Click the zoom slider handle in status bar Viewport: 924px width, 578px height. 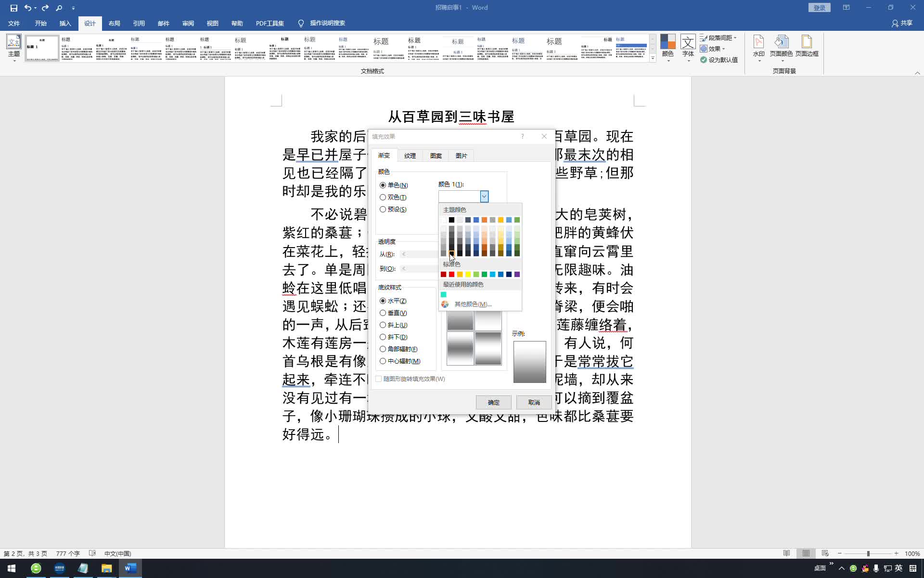[x=868, y=553]
